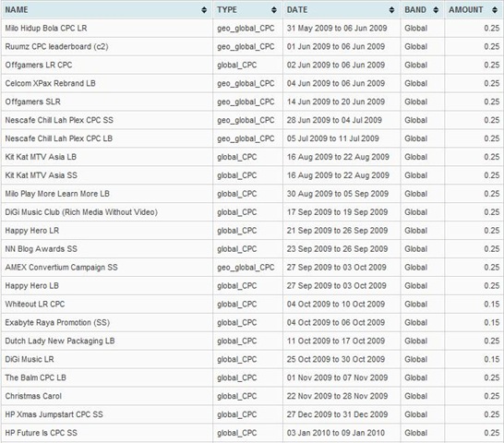Sort by BAND using arrow icon

tap(436, 10)
